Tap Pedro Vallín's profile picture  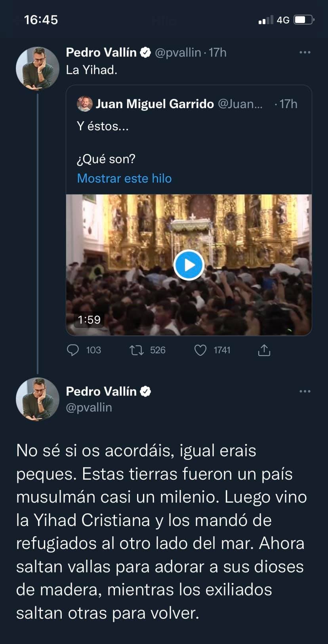pos(37,68)
